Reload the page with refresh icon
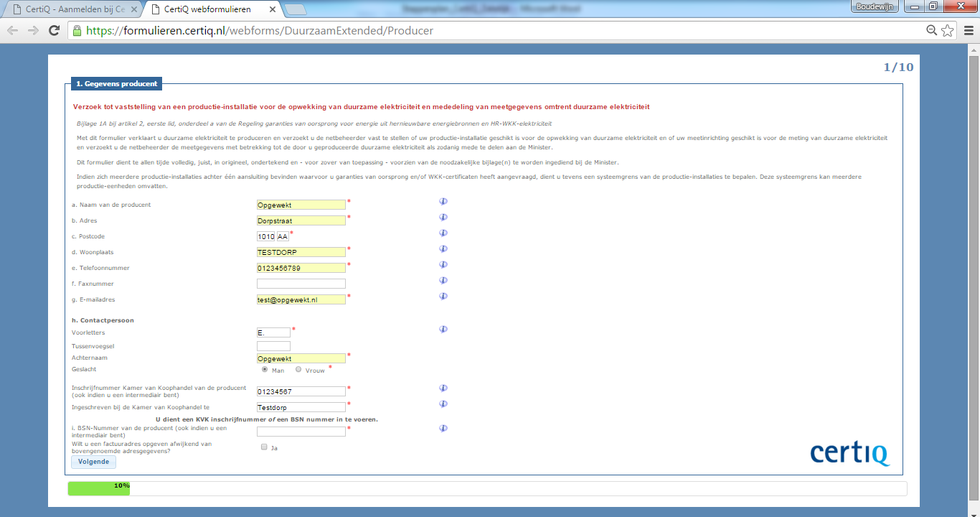980x517 pixels. 54,31
